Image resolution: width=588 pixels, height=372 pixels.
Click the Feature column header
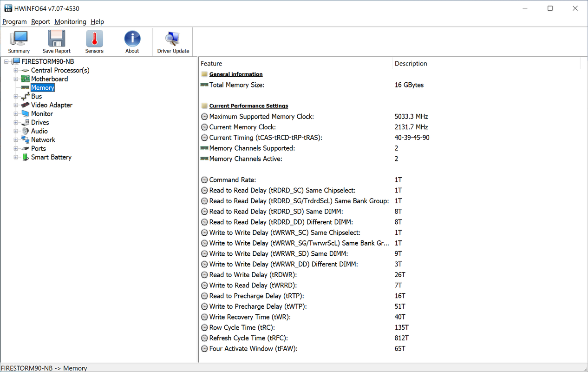click(x=296, y=64)
